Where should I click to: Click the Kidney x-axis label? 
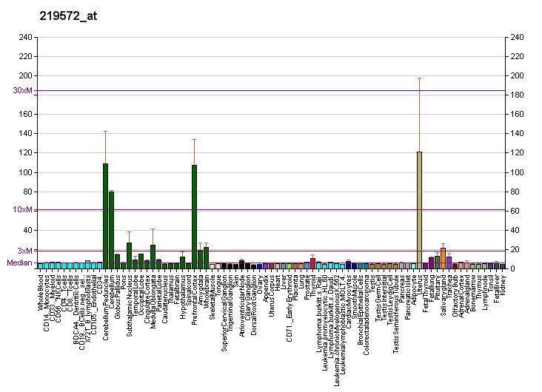pyautogui.click(x=503, y=284)
